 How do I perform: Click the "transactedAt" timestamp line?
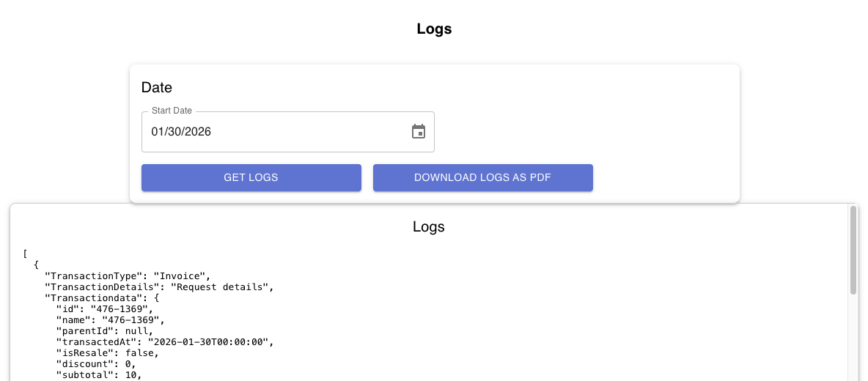coord(166,342)
